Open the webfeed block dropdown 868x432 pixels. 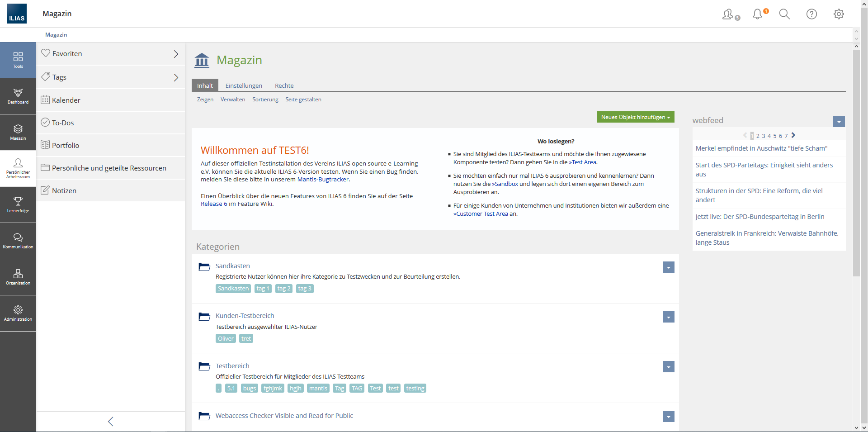[839, 122]
